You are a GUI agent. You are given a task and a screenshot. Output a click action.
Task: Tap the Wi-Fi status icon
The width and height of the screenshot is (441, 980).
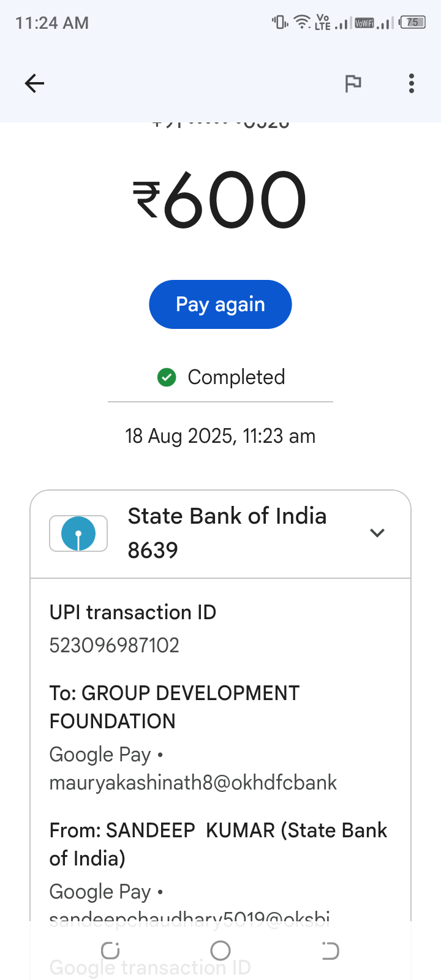pyautogui.click(x=302, y=22)
